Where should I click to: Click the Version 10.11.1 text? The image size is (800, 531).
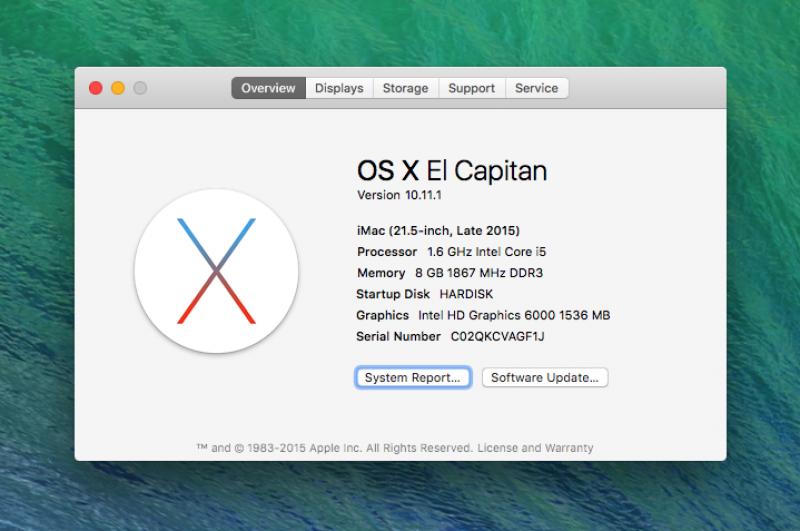(x=399, y=195)
